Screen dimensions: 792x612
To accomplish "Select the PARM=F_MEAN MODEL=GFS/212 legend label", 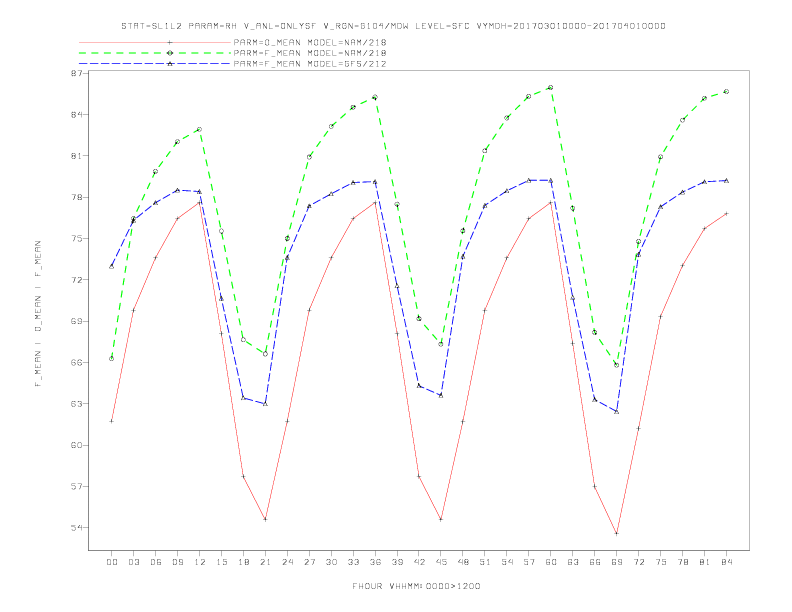I will [x=310, y=64].
